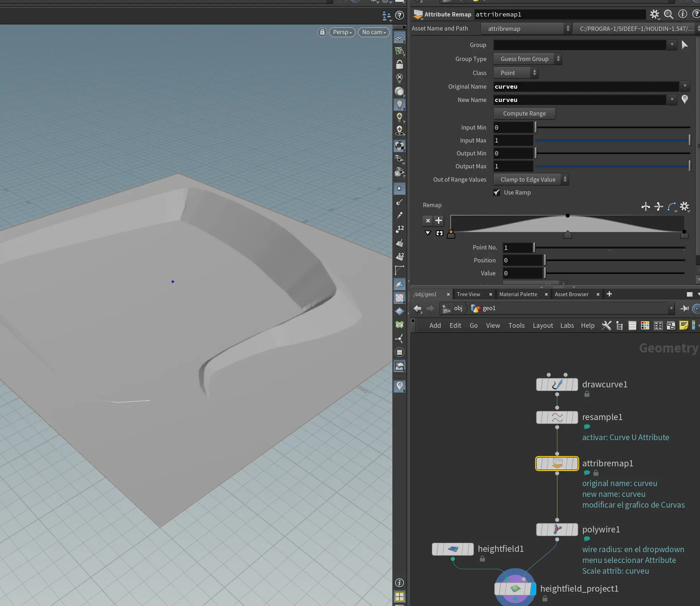Click the map pin icon in the viewport toolbar

(x=400, y=386)
